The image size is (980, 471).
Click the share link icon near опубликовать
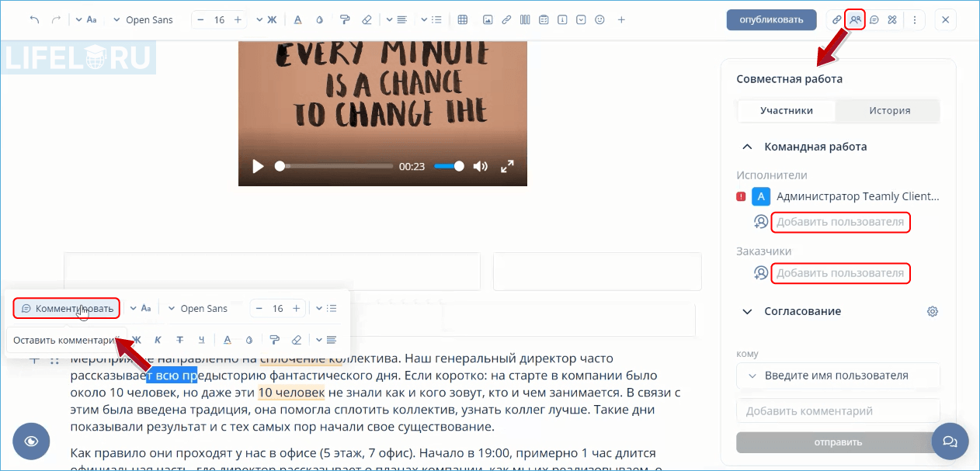(836, 19)
